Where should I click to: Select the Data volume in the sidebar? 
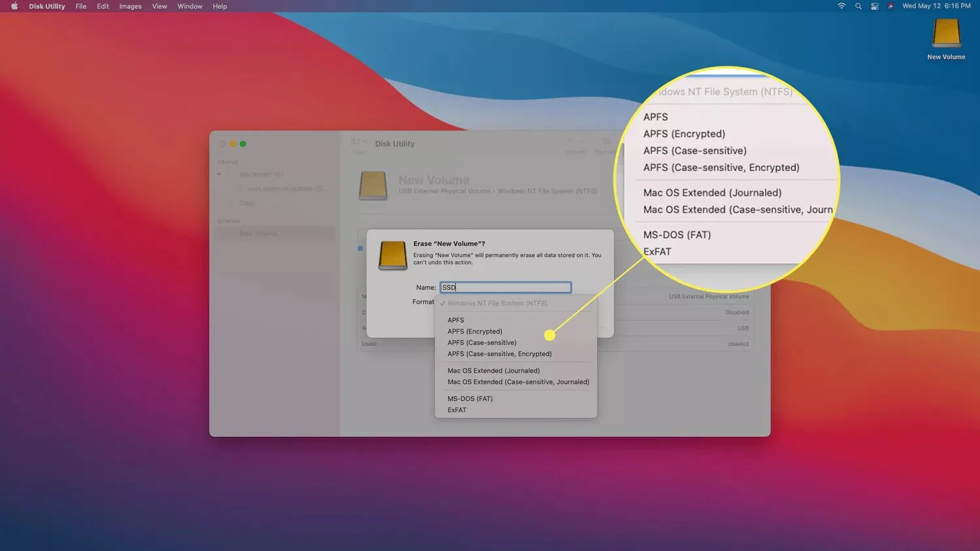(246, 203)
